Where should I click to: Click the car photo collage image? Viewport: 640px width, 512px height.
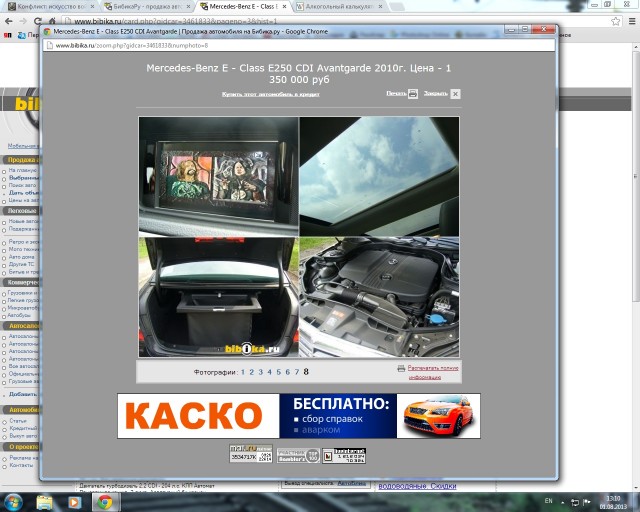[299, 237]
